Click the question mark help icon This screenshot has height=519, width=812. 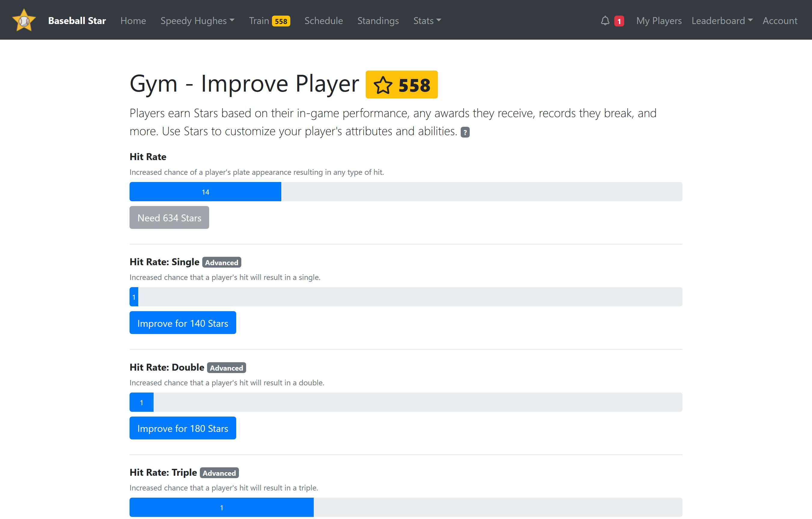coord(465,132)
